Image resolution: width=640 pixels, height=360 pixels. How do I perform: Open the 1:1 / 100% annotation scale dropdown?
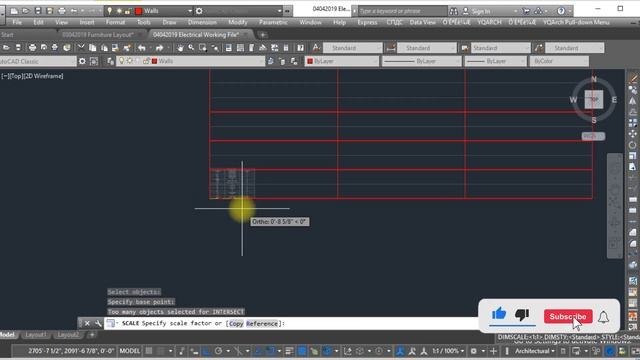pos(448,351)
